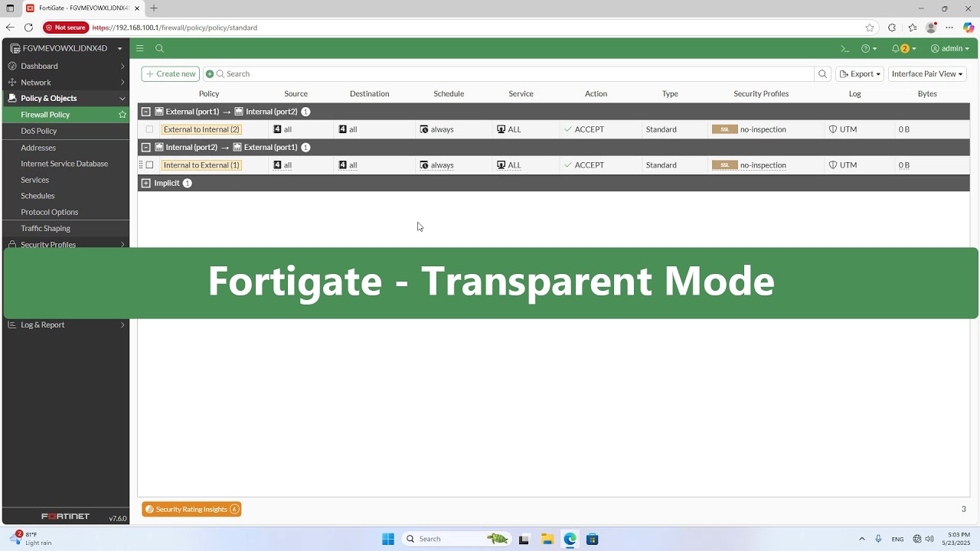980x551 pixels.
Task: Expand the Implicit policy group
Action: pos(146,183)
